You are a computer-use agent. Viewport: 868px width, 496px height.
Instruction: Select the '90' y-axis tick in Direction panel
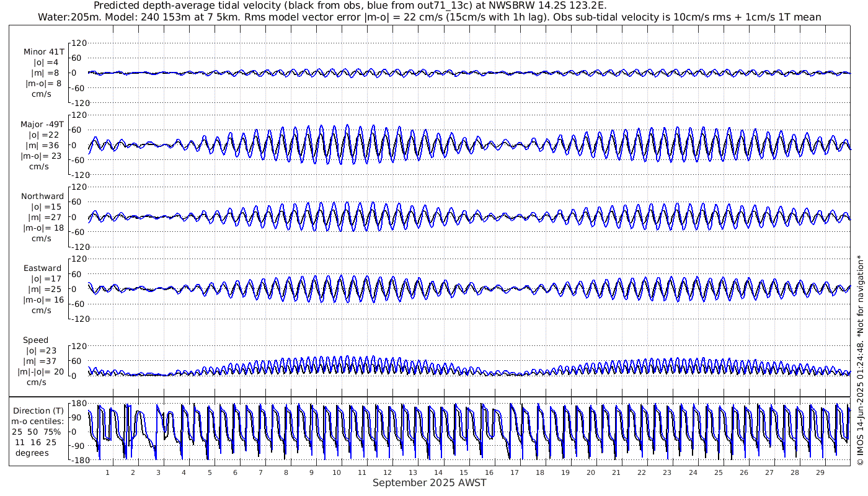tap(81, 417)
